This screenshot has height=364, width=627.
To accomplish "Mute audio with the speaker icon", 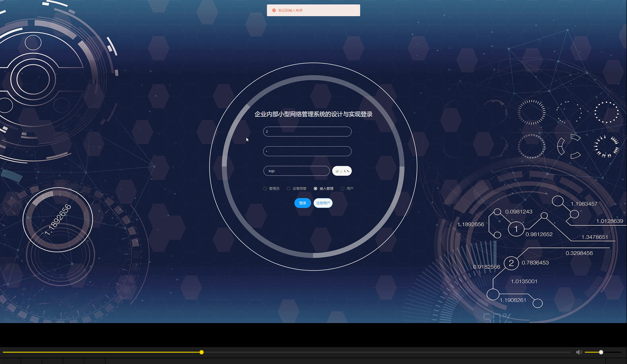I will (x=579, y=352).
